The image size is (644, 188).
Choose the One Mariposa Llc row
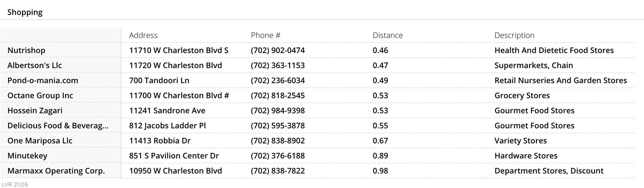coord(40,141)
